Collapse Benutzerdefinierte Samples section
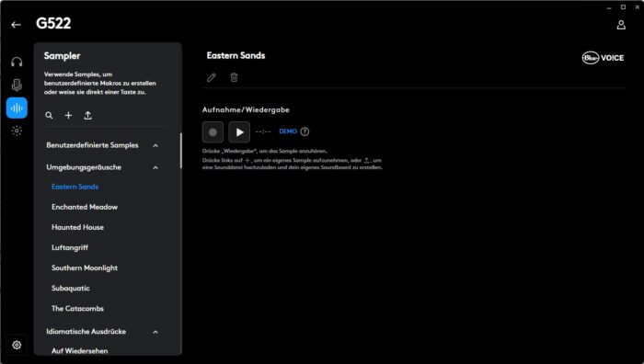 [x=155, y=145]
